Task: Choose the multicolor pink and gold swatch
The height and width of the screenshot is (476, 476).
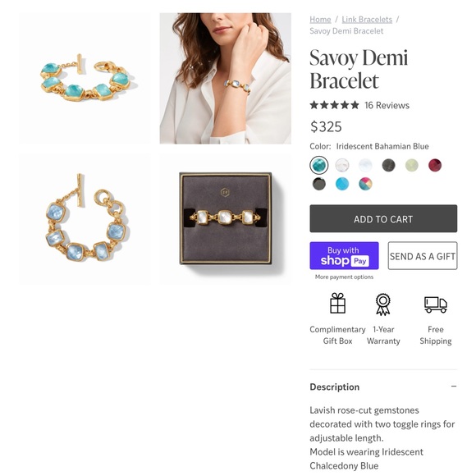Action: click(x=365, y=184)
